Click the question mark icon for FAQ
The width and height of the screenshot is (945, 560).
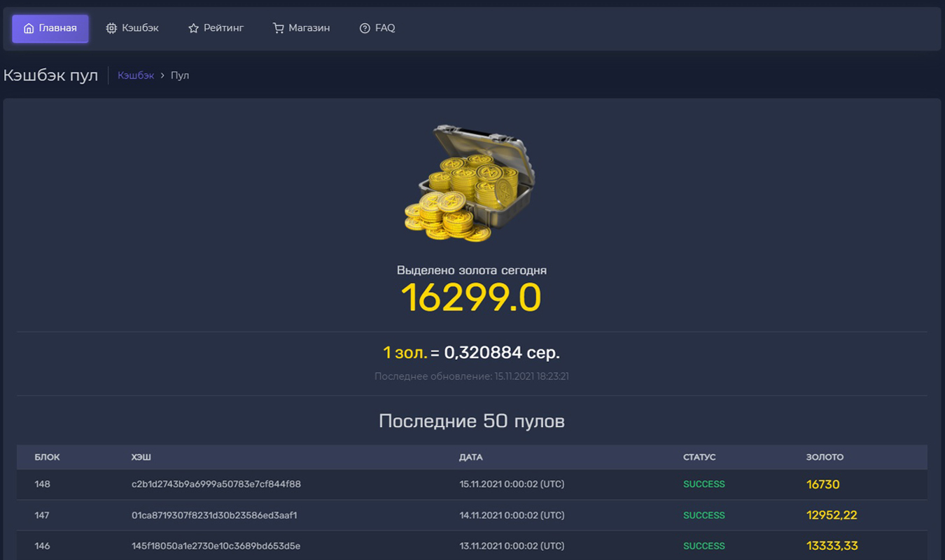(365, 29)
